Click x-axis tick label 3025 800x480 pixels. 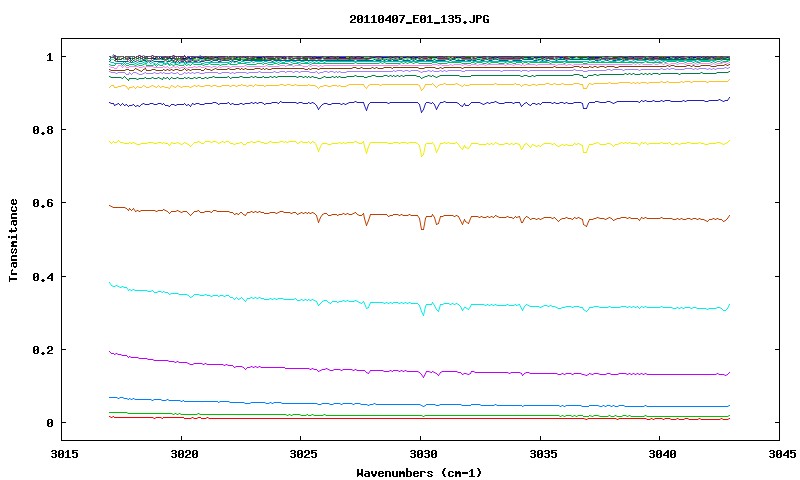tap(303, 454)
